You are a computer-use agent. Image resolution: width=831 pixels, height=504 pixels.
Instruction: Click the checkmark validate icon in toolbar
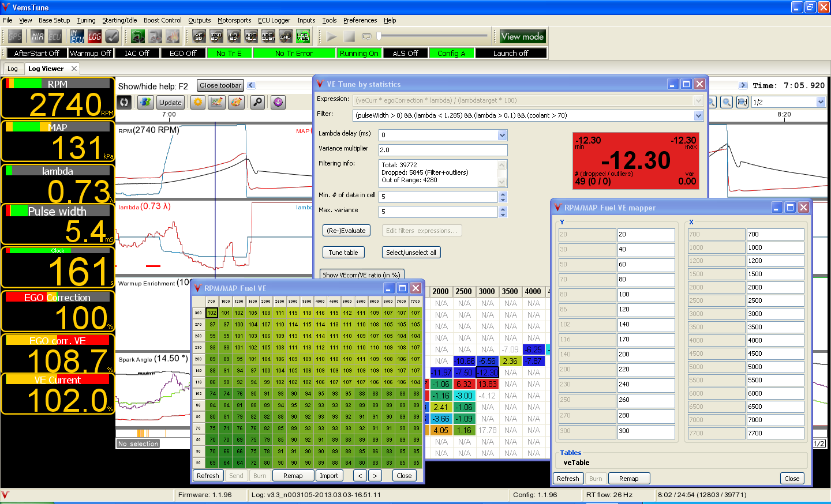pos(112,37)
